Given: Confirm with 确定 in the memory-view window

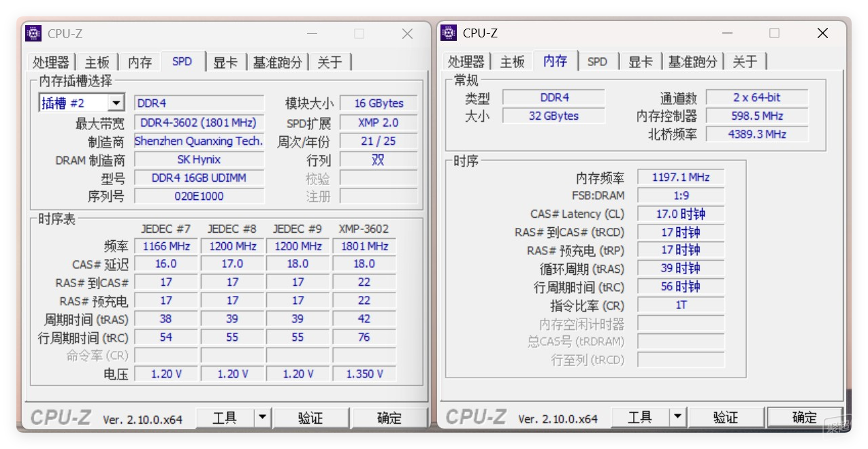Looking at the screenshot, I should point(805,417).
